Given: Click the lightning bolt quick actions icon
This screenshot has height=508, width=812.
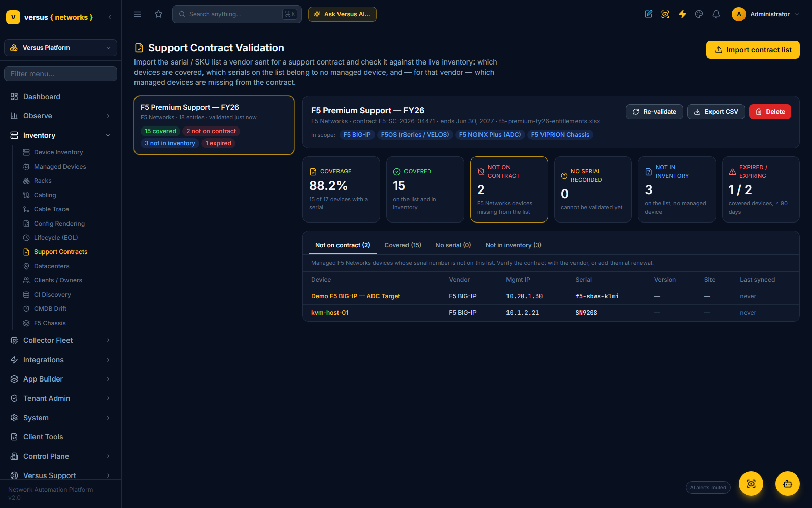Looking at the screenshot, I should coord(682,14).
